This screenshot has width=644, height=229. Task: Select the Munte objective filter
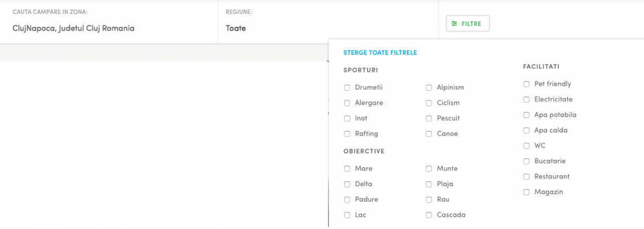[429, 169]
